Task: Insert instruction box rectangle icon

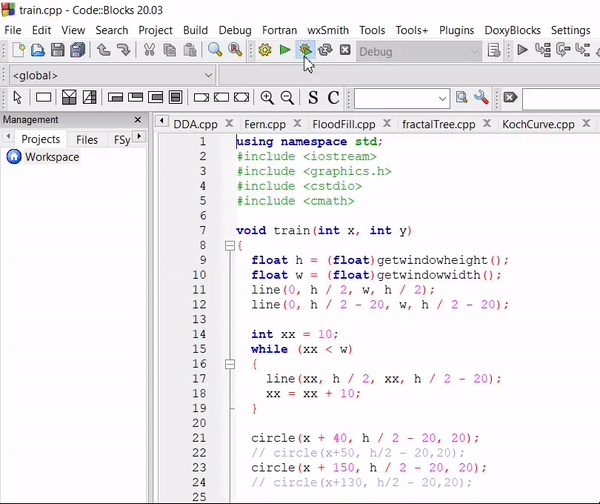Action: click(x=43, y=98)
